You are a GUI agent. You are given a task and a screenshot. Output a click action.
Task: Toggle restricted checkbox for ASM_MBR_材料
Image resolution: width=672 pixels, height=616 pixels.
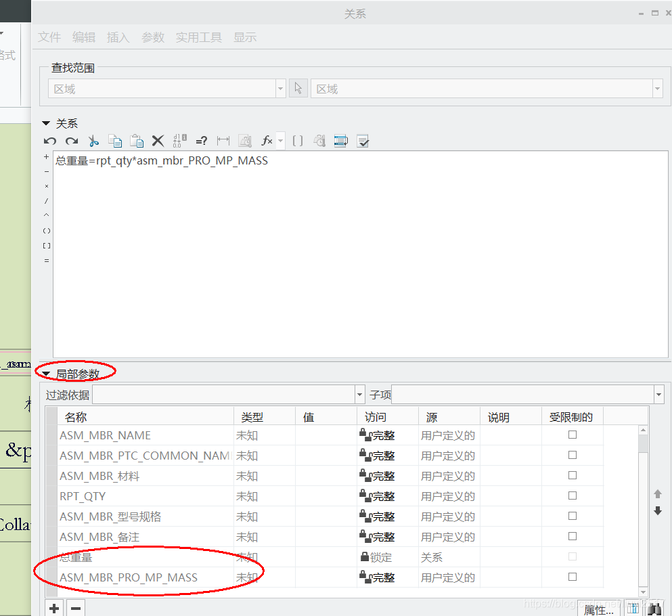click(x=572, y=475)
